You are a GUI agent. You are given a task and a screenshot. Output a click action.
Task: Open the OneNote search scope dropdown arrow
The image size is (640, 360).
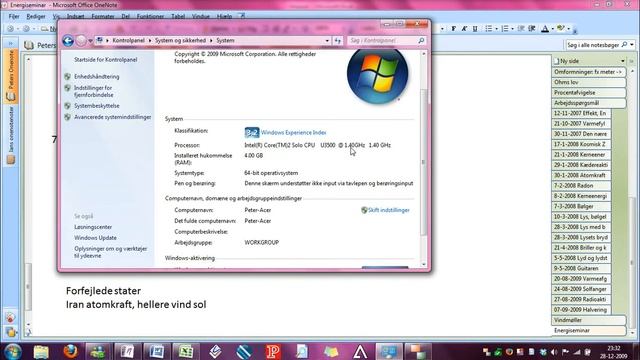point(632,45)
